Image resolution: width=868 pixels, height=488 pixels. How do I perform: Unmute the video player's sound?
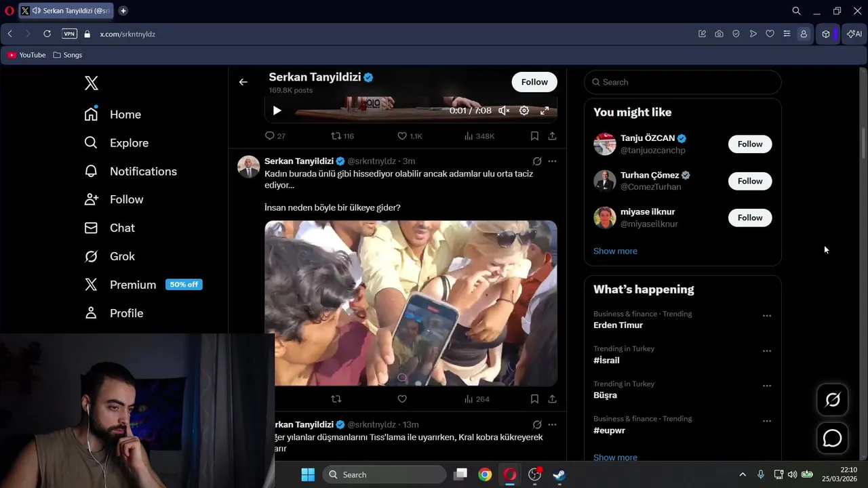[x=504, y=110]
